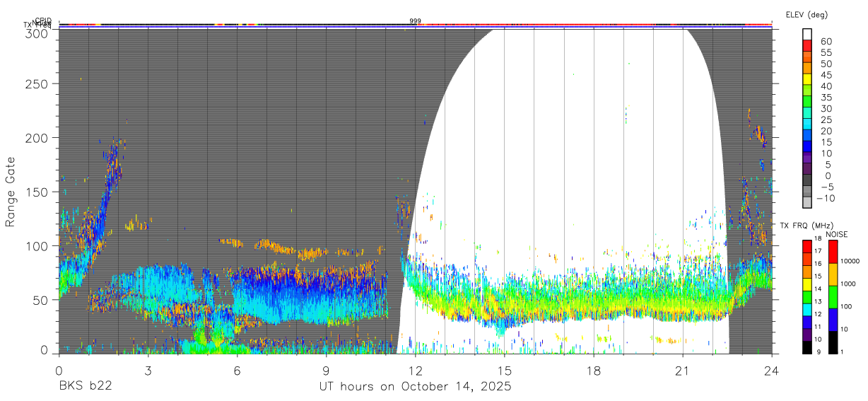Click the "NOISE" colorbar title
Viewport: 868px width, 401px height.
[x=837, y=234]
